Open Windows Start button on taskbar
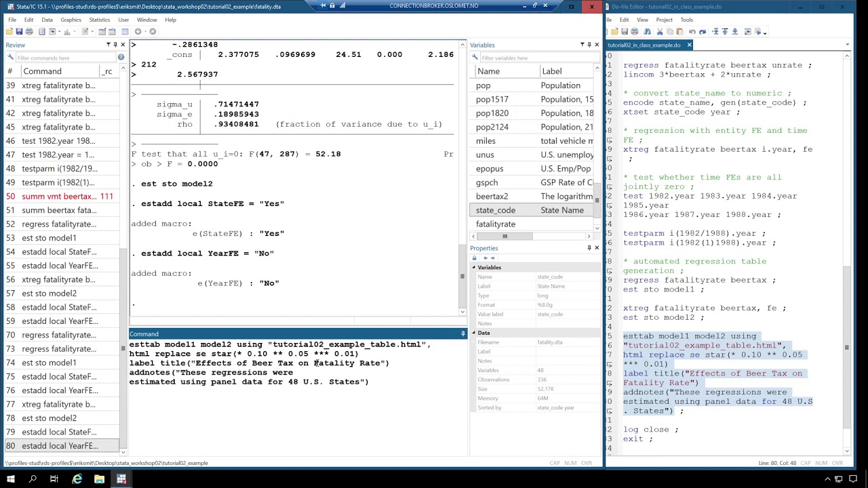Screen dimensions: 868x488 click(11, 479)
